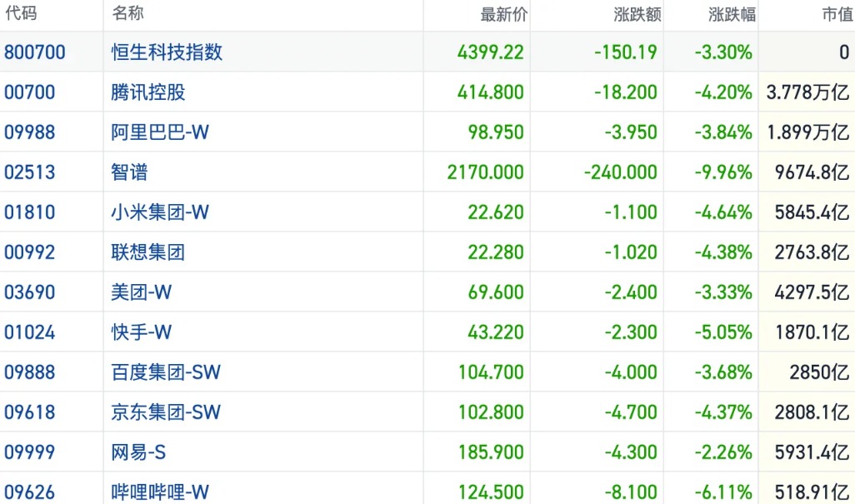
Task: Click change amount -8.100
Action: click(631, 492)
